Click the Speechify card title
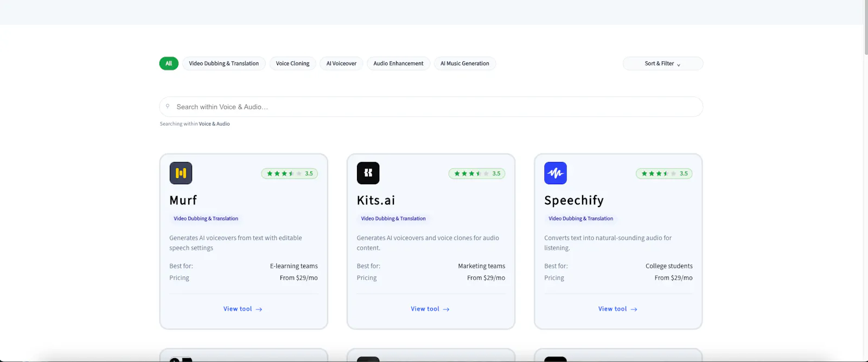This screenshot has height=362, width=868. point(574,201)
